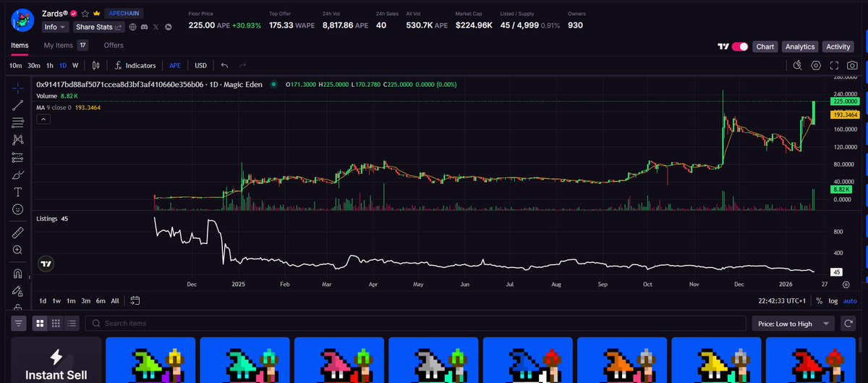Set chart interval to W
Screen dimensions: 868x383
[x=75, y=65]
